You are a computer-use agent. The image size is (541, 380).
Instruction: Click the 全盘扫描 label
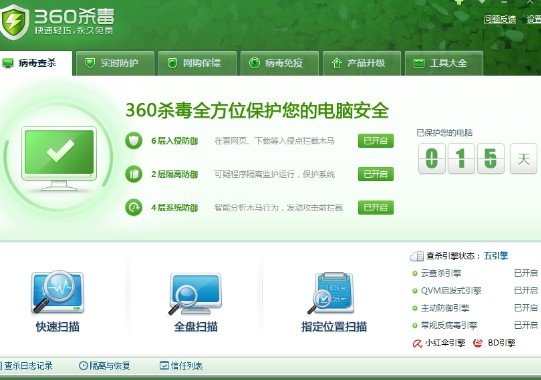[196, 327]
